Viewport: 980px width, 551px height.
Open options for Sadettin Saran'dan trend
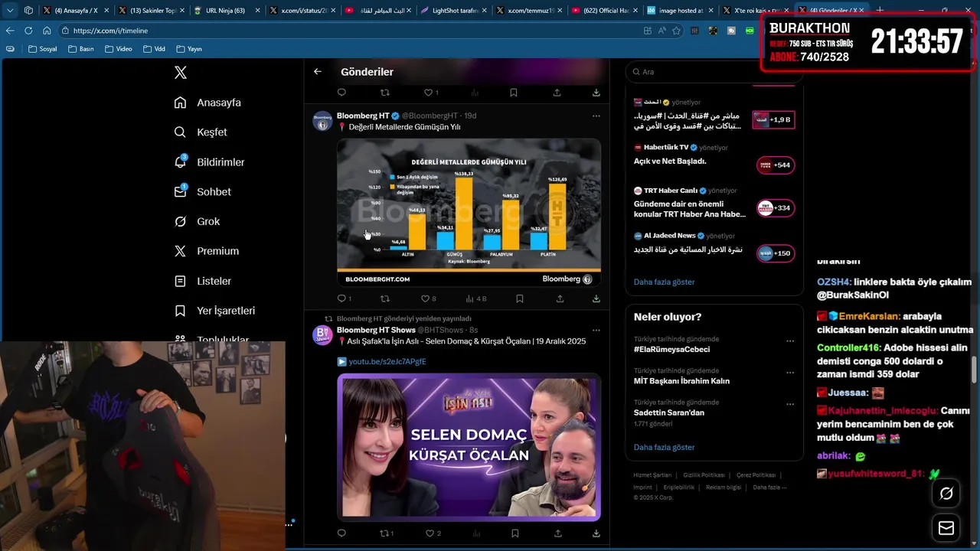790,405
